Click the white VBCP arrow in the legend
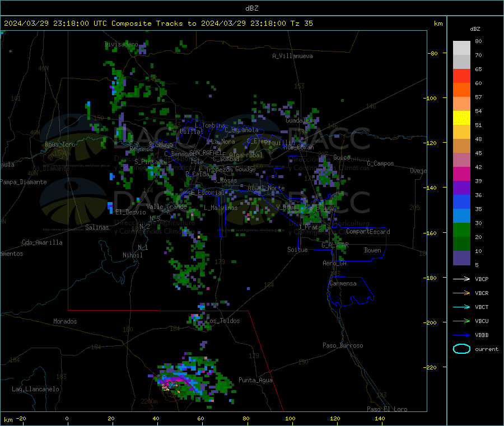The height and width of the screenshot is (426, 504). (x=461, y=279)
